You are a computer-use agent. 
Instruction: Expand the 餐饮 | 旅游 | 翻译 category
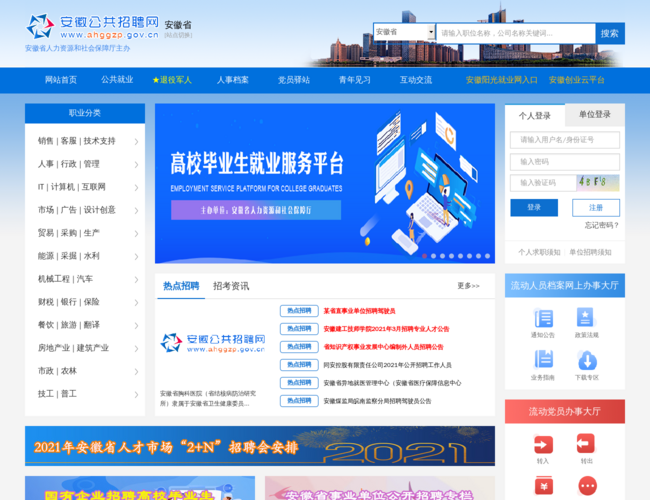[85, 325]
